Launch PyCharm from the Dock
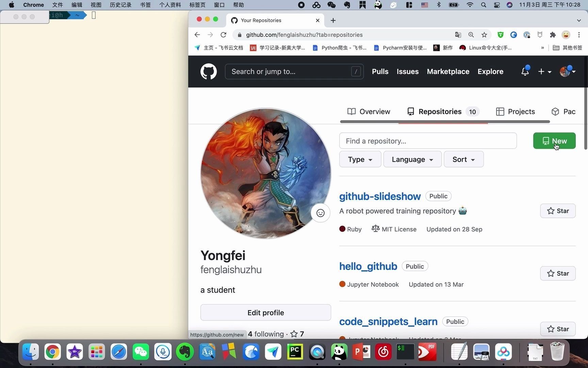This screenshot has height=368, width=588. click(x=295, y=352)
